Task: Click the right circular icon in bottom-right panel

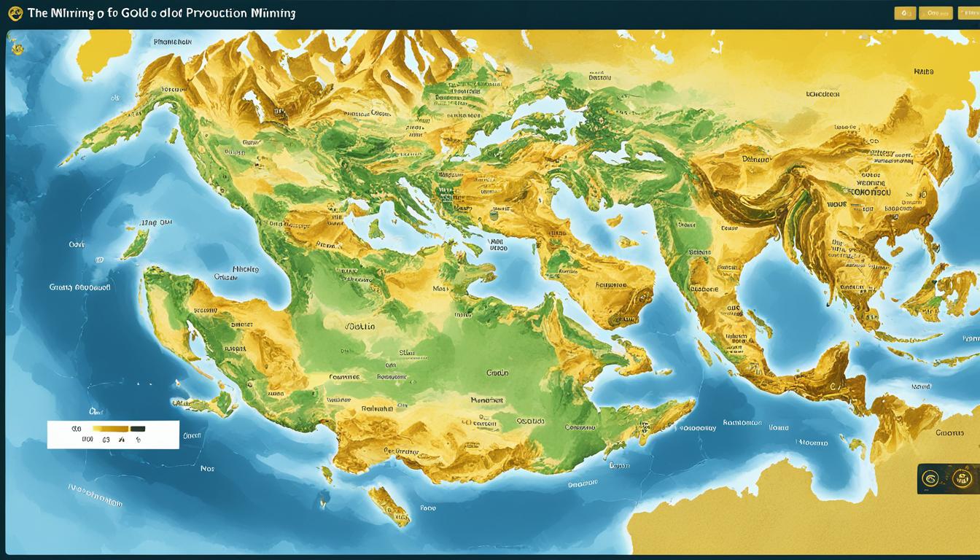Action: [962, 478]
